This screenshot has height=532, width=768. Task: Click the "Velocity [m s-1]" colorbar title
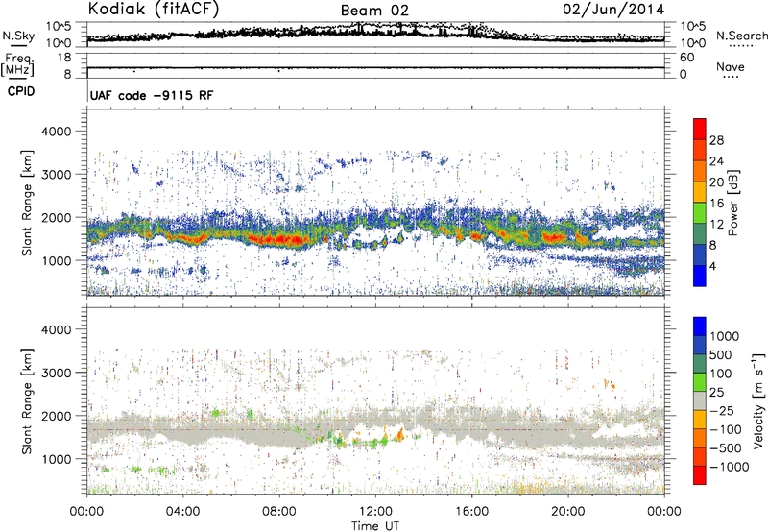pyautogui.click(x=758, y=400)
